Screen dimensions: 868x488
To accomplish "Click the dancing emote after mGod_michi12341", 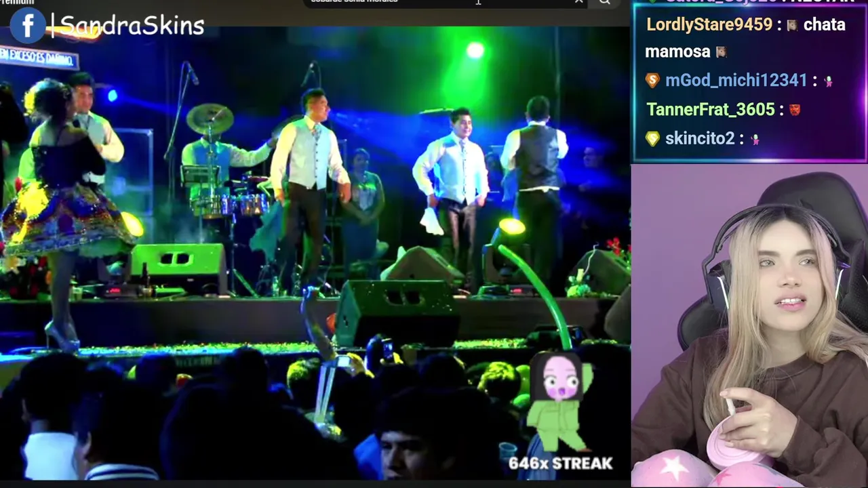I will (x=828, y=81).
